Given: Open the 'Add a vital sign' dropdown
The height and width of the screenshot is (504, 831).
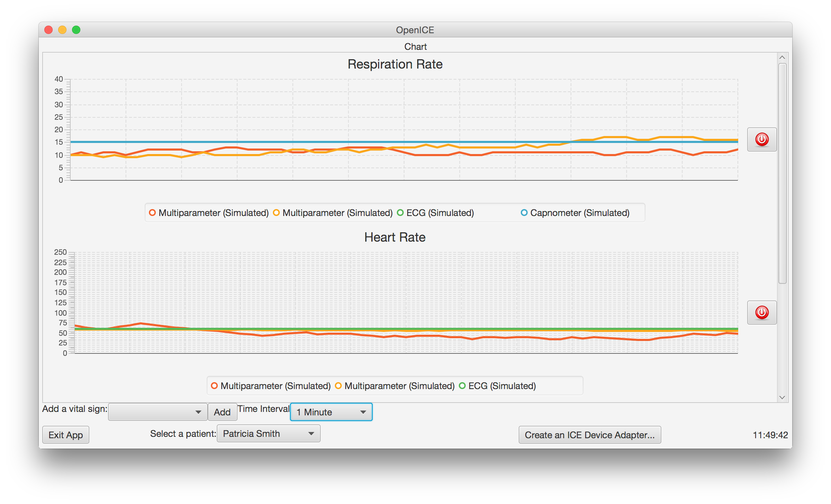Looking at the screenshot, I should pyautogui.click(x=158, y=412).
